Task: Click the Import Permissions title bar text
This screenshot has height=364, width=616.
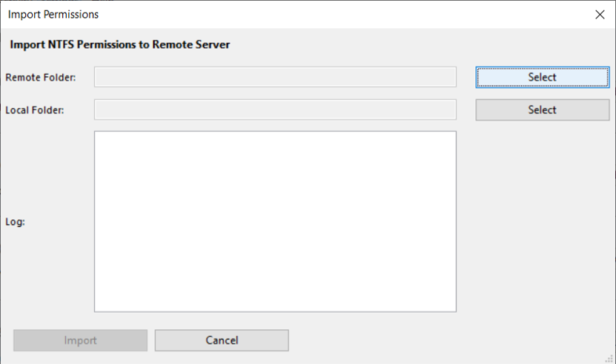Action: click(x=53, y=15)
